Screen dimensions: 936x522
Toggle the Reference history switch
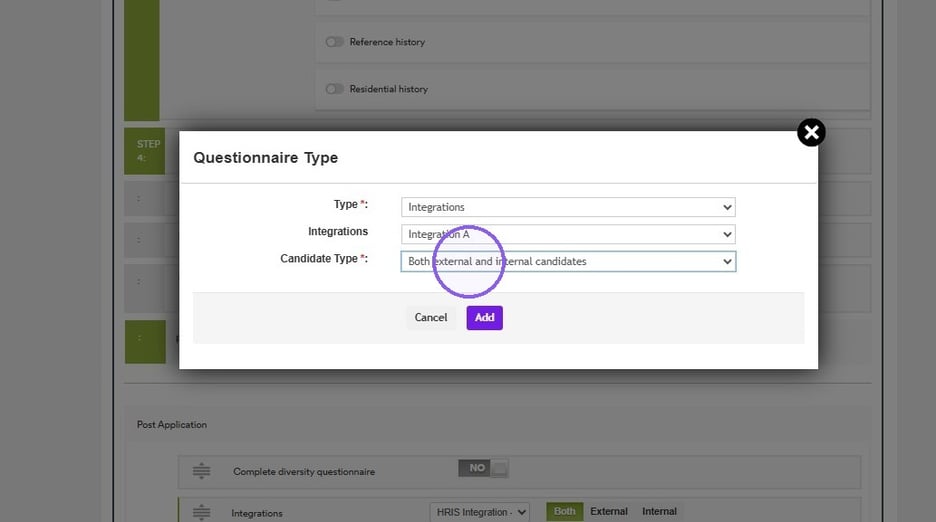click(334, 42)
